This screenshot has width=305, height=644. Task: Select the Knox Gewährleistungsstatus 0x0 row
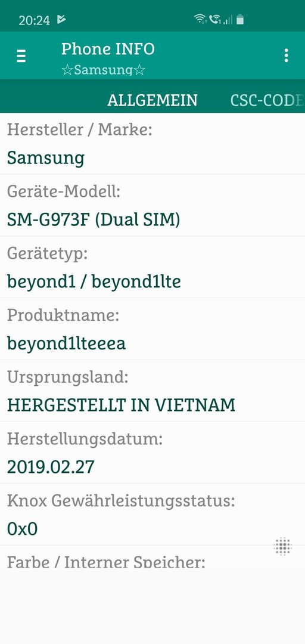point(152,515)
